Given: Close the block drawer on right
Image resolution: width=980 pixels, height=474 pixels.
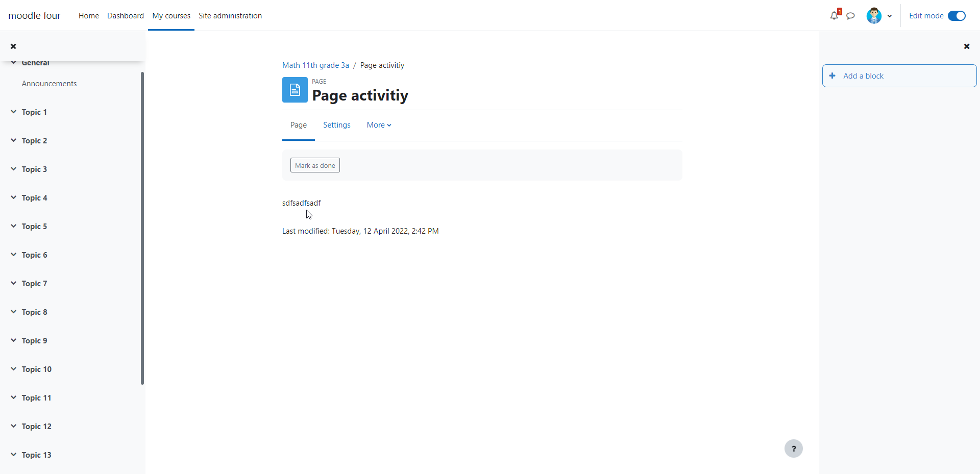Looking at the screenshot, I should pyautogui.click(x=966, y=46).
